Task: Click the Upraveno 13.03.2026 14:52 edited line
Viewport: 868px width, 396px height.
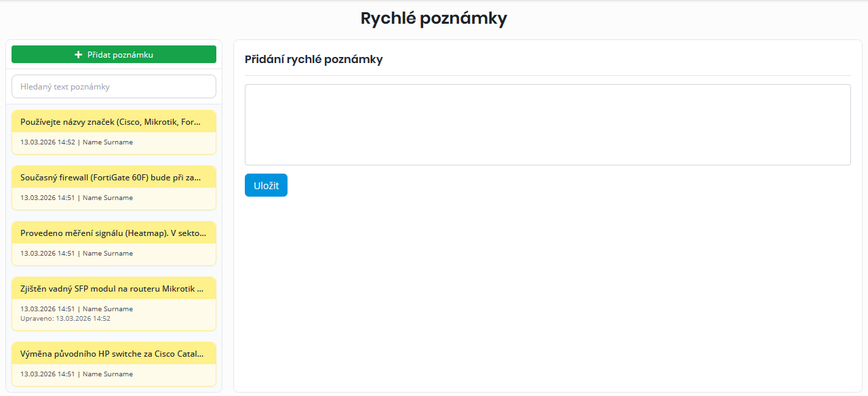Action: tap(65, 319)
